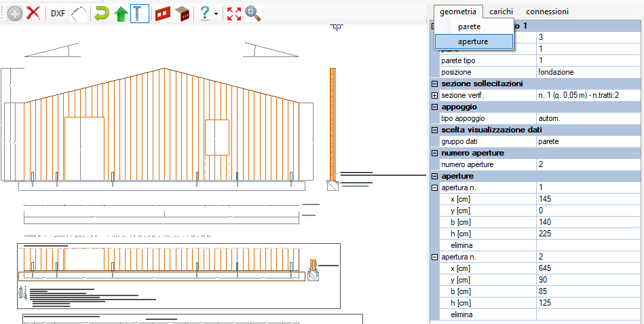The width and height of the screenshot is (644, 324).
Task: Click the red wall with openings icon
Action: [162, 14]
